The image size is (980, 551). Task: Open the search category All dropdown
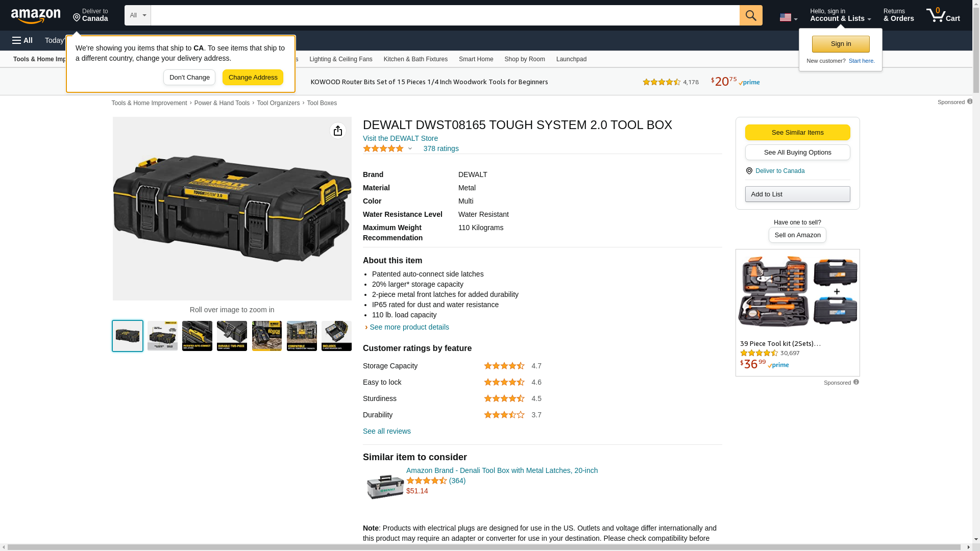click(137, 15)
